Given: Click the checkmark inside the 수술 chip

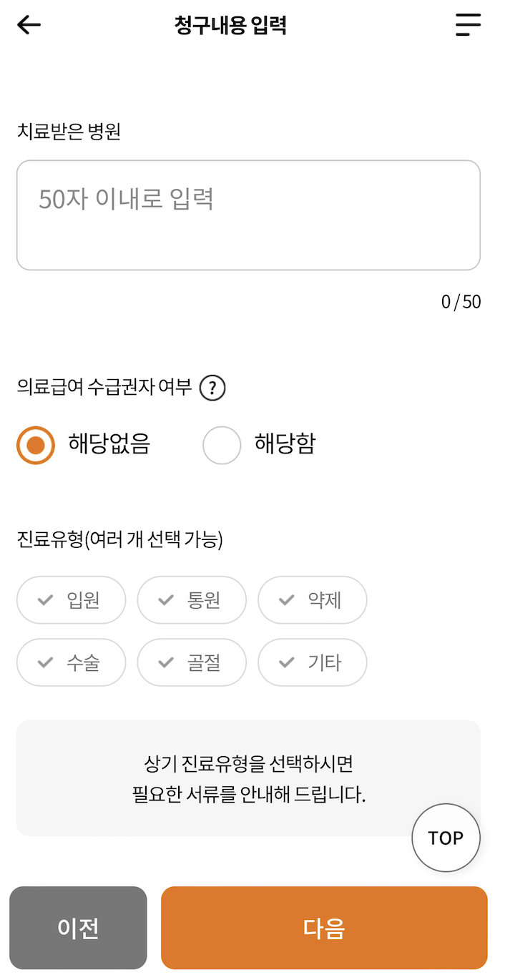Looking at the screenshot, I should coord(44,662).
